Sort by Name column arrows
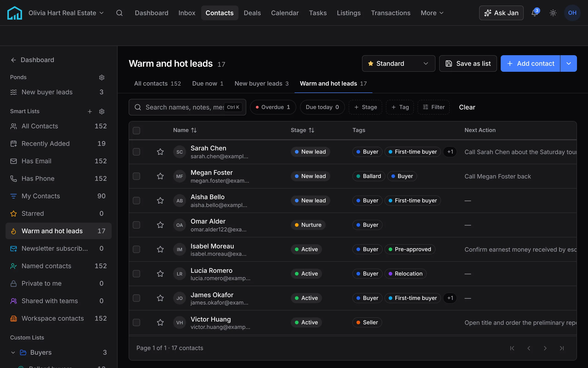The height and width of the screenshot is (368, 588). [194, 130]
